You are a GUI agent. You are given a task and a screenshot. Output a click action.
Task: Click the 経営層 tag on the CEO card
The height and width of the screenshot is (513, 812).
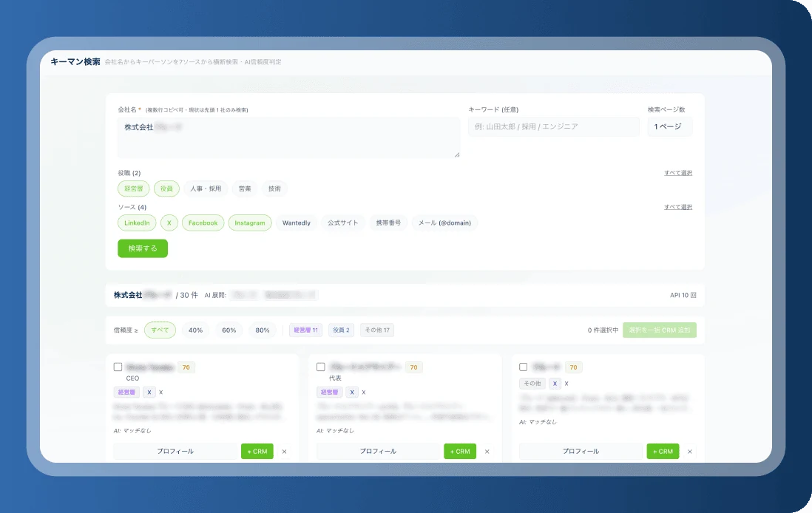(x=126, y=392)
